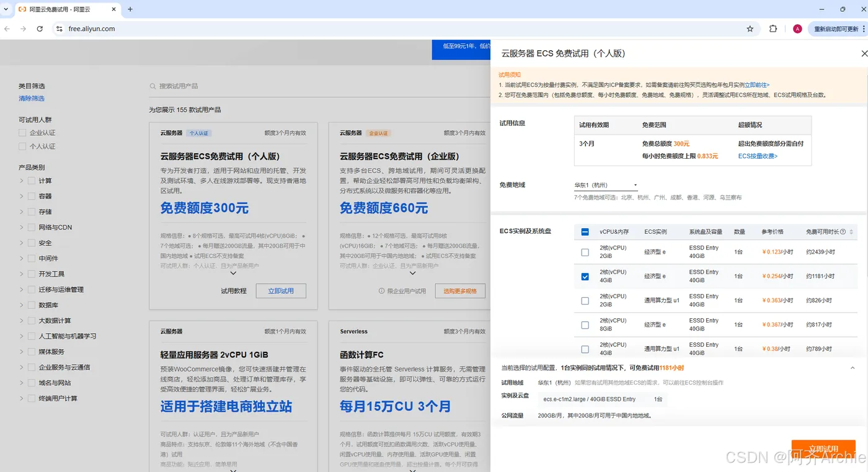Open the Chrome three-dot menu
Image resolution: width=868 pixels, height=472 pixels.
point(864,29)
